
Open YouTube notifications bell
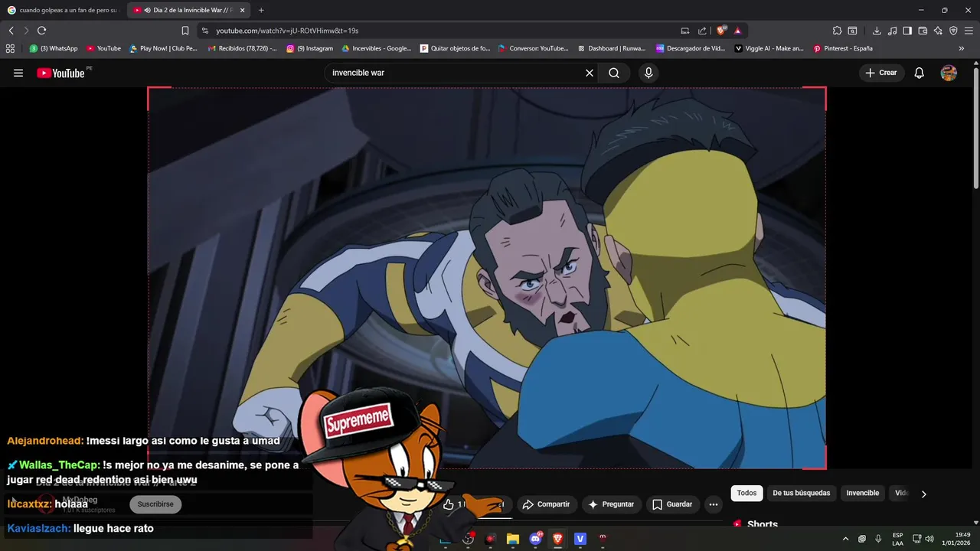(920, 73)
